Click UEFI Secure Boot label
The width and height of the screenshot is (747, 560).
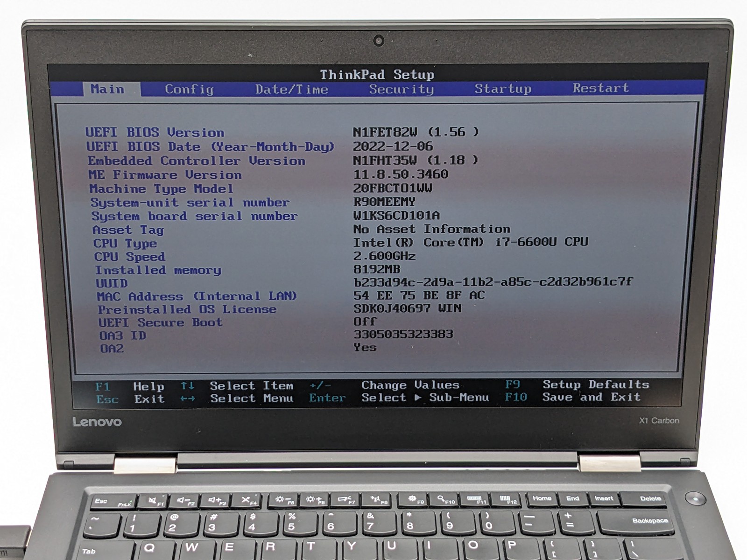pos(161,322)
